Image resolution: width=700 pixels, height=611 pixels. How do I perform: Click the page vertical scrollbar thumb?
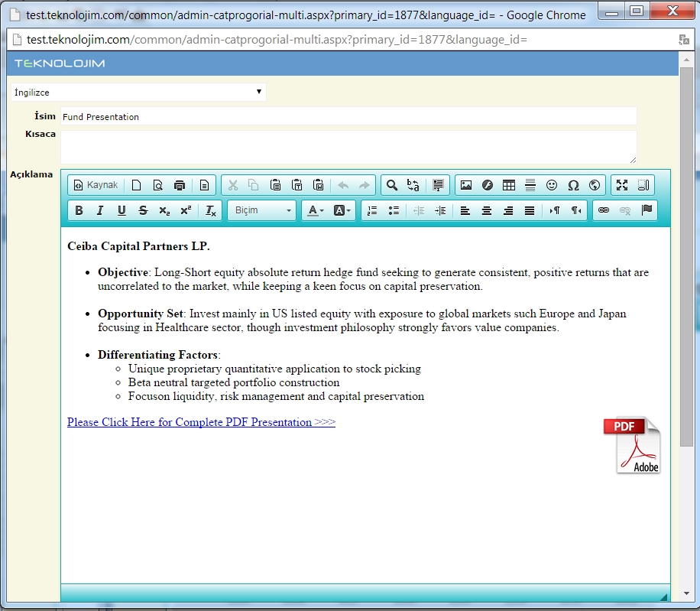pos(686,257)
